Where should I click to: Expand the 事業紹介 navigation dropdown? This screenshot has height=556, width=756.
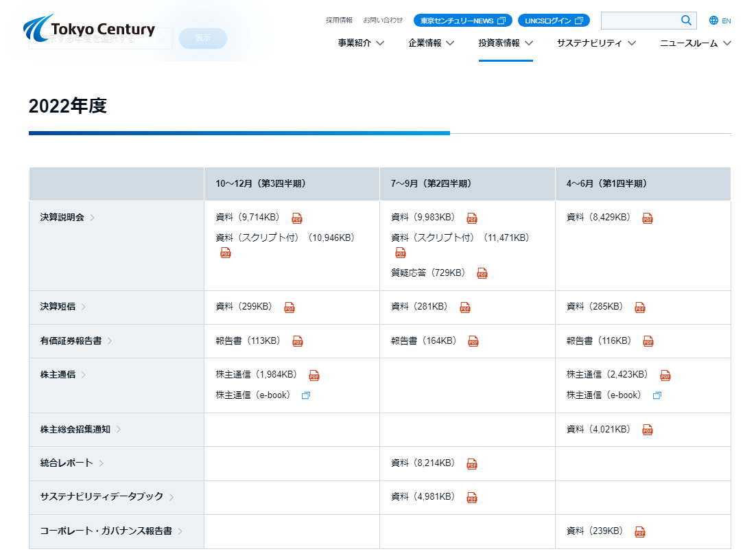point(361,43)
